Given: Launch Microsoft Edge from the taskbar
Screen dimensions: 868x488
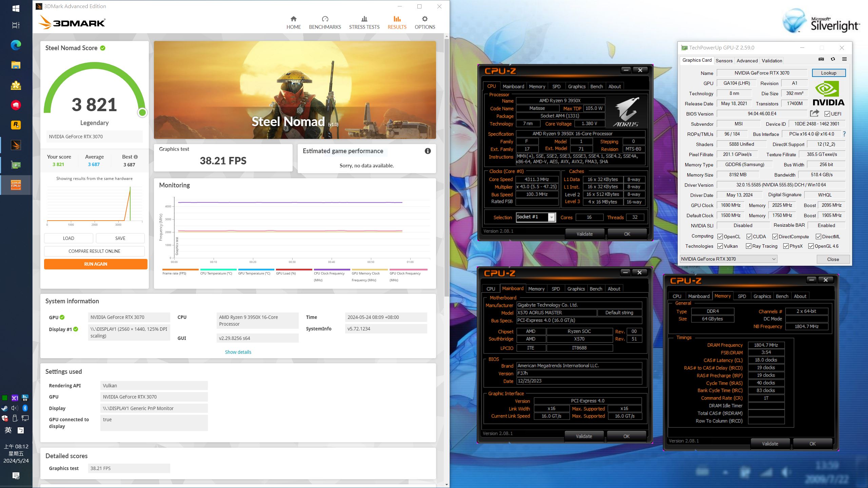Looking at the screenshot, I should click(x=16, y=45).
